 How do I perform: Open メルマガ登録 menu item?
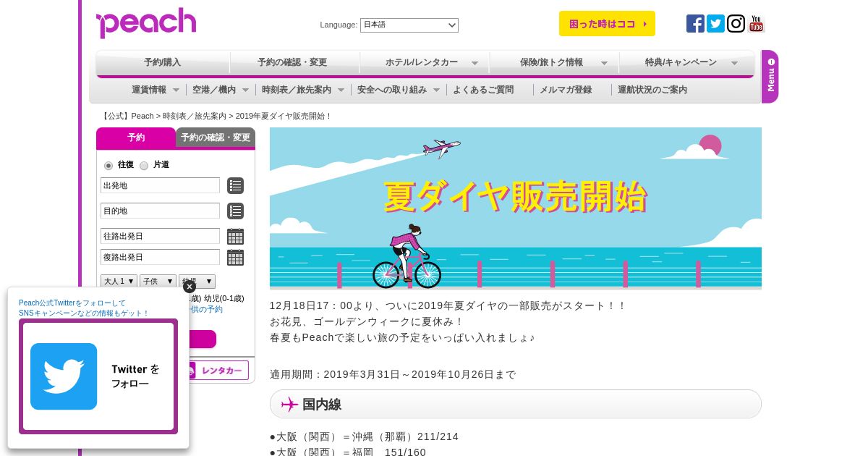[566, 90]
